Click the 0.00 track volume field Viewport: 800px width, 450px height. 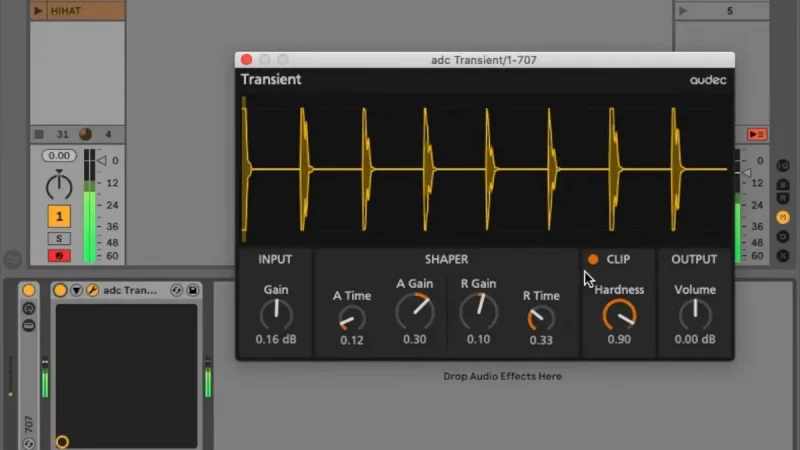pyautogui.click(x=59, y=156)
